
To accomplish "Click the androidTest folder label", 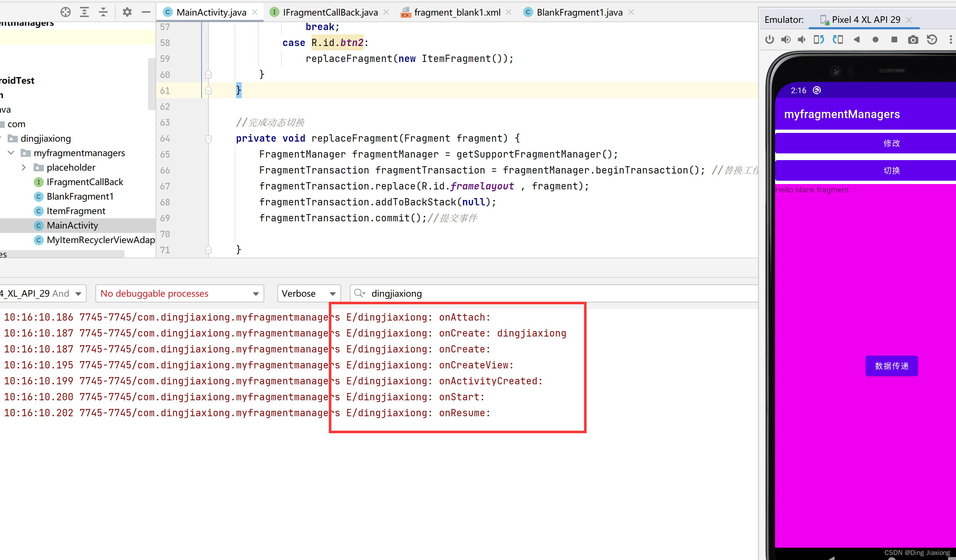I will [17, 80].
